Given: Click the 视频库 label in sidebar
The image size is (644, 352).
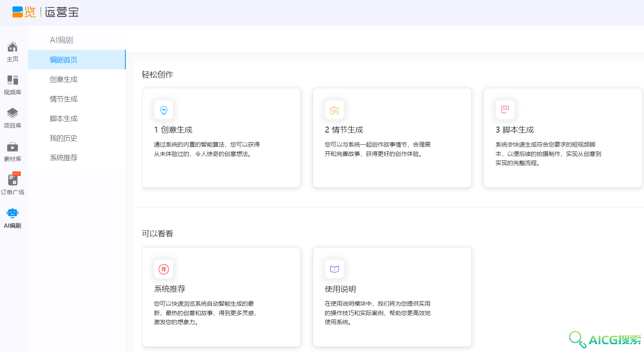Looking at the screenshot, I should click(13, 92).
